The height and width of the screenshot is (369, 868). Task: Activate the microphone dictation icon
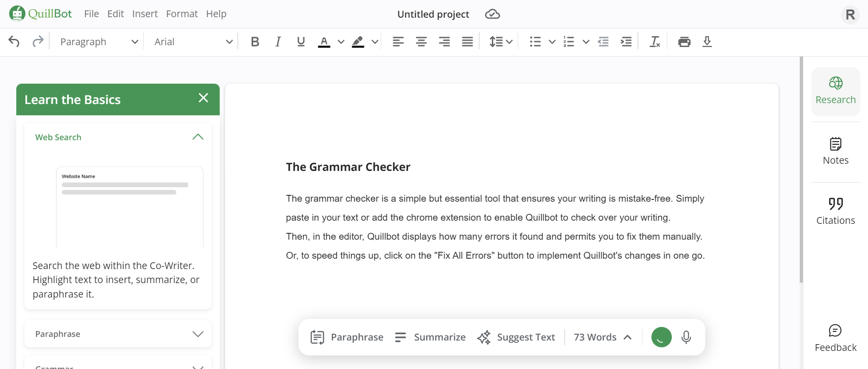(x=686, y=337)
